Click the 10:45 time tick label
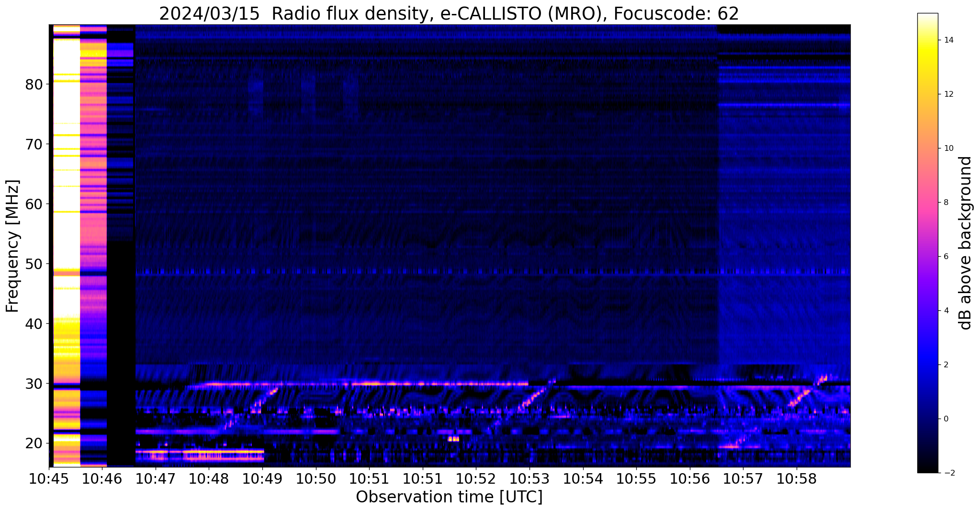980x511 pixels. (49, 478)
